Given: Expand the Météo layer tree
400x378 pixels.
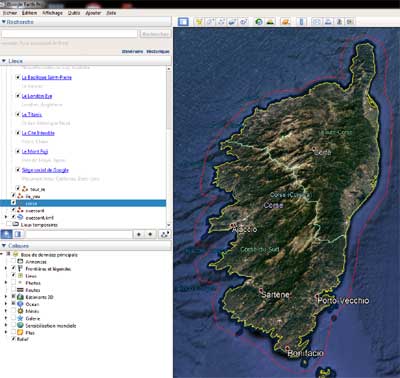Looking at the screenshot, I should tap(6, 311).
